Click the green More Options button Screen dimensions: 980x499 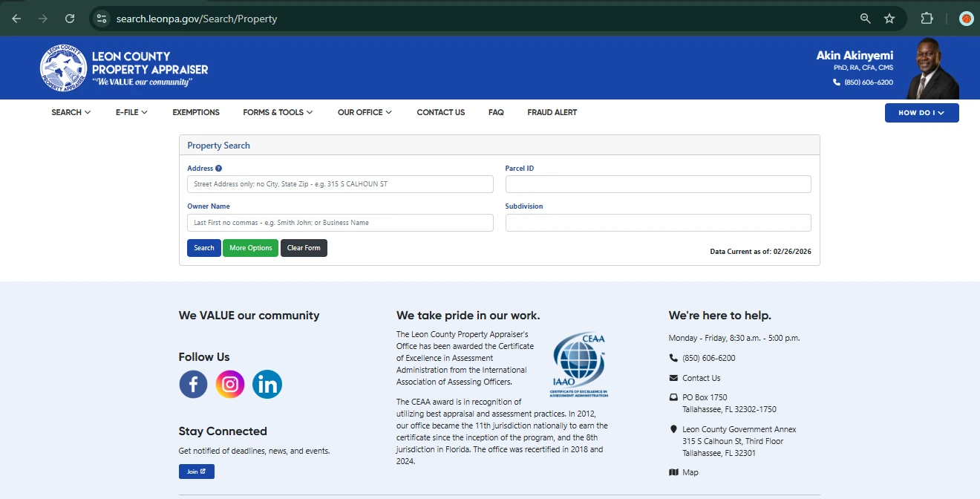click(250, 248)
